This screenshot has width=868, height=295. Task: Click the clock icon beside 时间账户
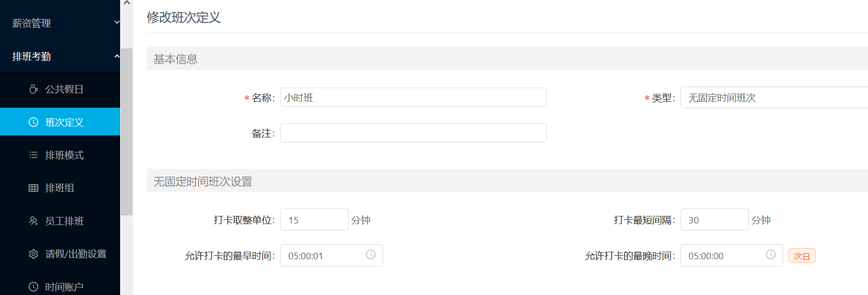coord(33,287)
